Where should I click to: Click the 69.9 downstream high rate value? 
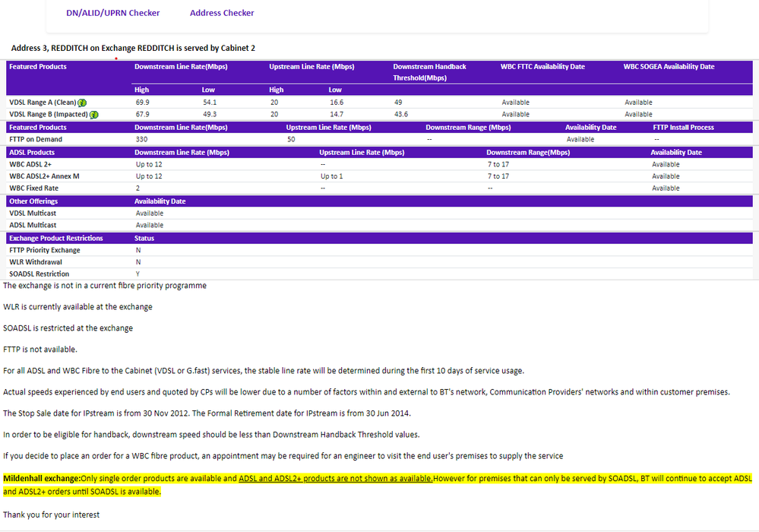142,103
